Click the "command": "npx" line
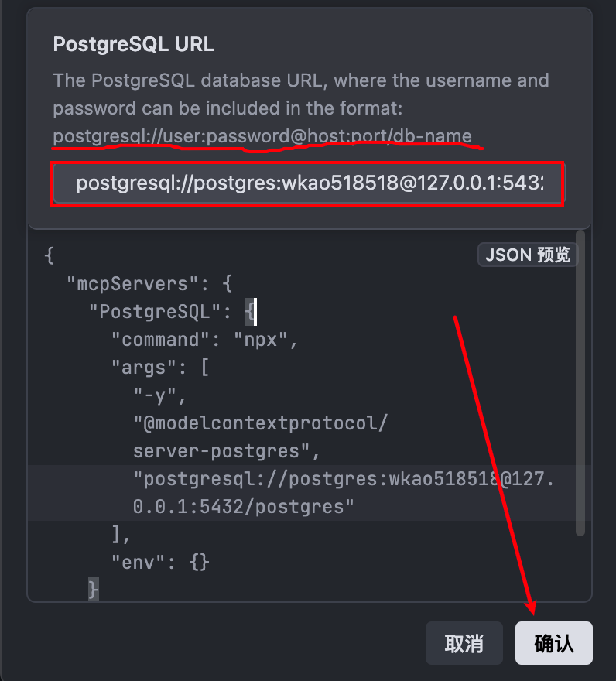Image resolution: width=616 pixels, height=681 pixels. tap(205, 340)
